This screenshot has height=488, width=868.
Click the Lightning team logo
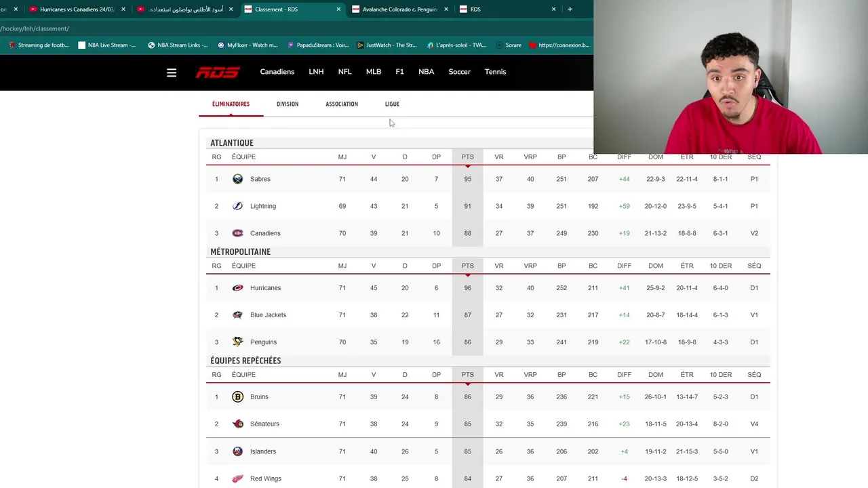(x=237, y=206)
